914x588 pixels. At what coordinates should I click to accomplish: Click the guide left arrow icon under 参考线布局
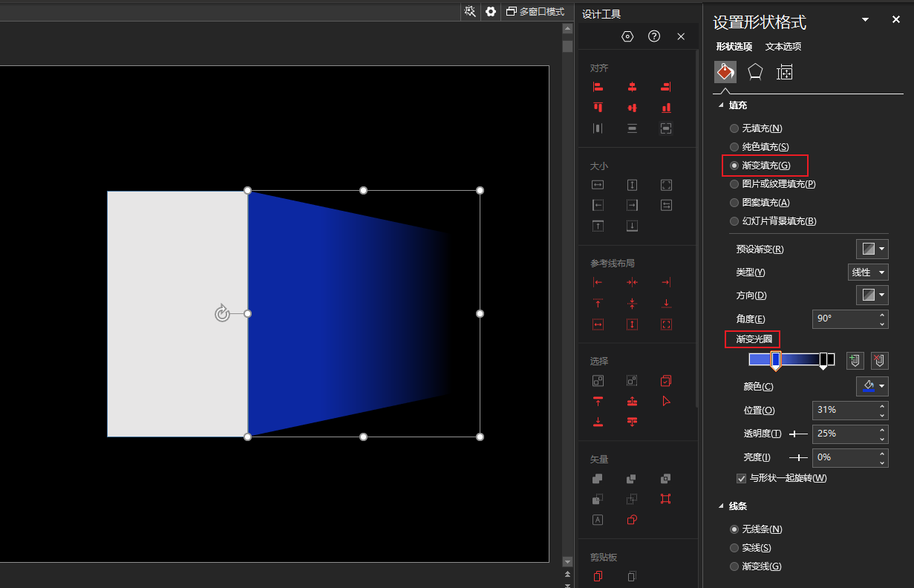(x=598, y=282)
